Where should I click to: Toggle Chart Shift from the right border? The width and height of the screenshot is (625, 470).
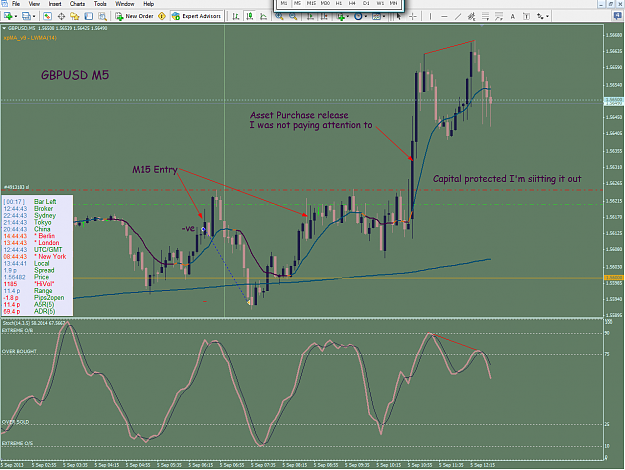click(324, 16)
